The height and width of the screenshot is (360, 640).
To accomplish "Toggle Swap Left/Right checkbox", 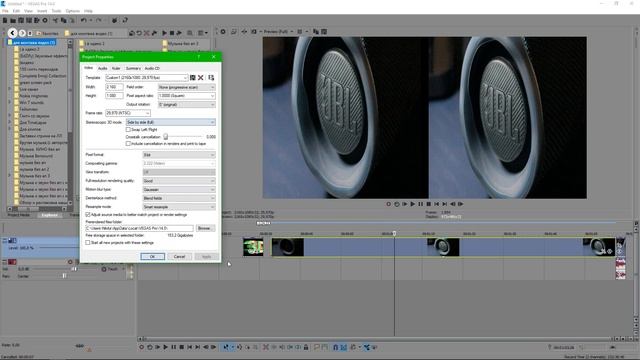I will 128,129.
